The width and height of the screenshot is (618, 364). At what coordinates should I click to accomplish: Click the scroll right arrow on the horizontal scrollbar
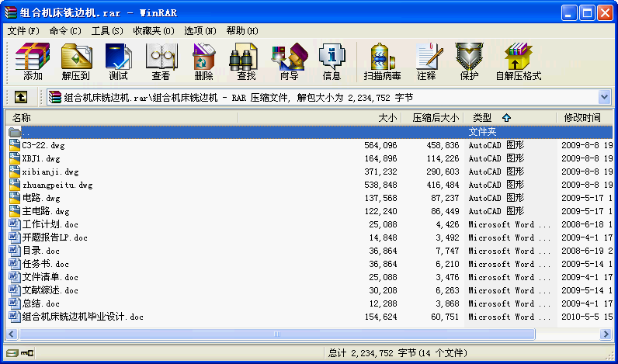(606, 335)
